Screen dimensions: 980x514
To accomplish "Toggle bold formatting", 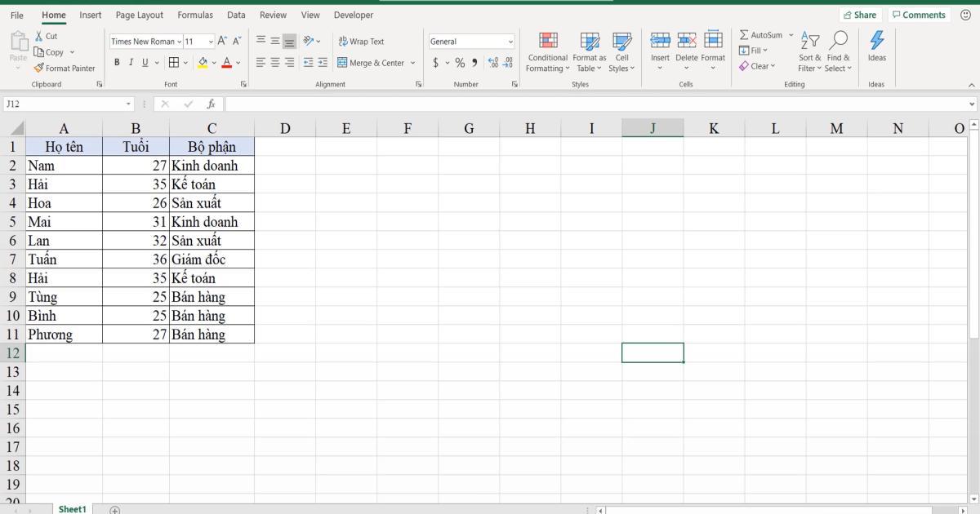I will 118,61.
